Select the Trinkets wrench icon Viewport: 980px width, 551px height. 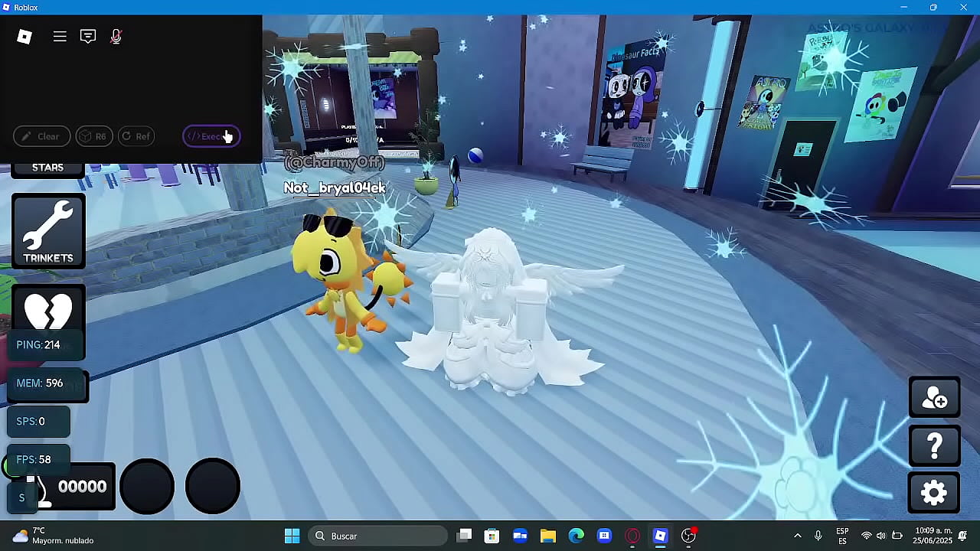coord(47,227)
